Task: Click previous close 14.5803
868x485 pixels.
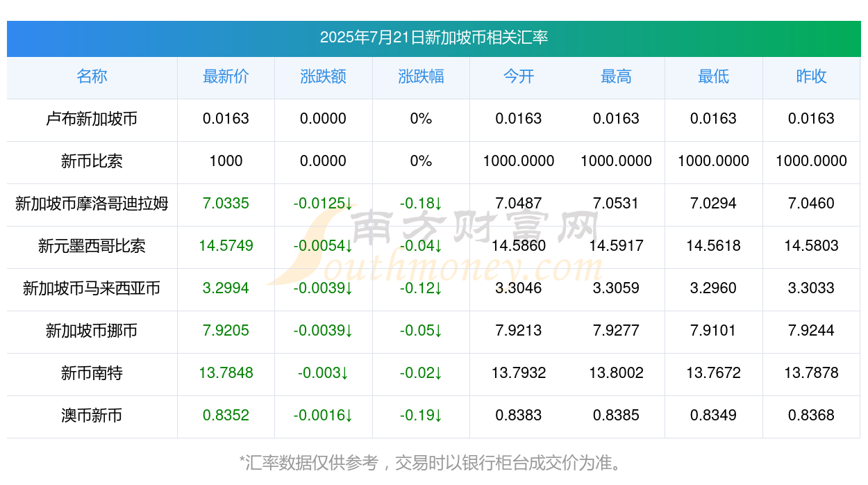Action: (x=811, y=246)
